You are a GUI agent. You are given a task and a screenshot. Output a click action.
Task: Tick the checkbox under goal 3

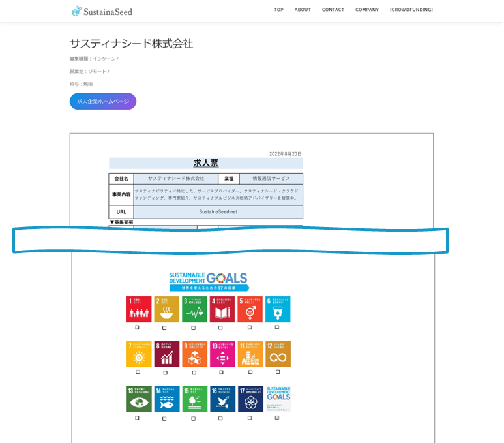click(193, 328)
